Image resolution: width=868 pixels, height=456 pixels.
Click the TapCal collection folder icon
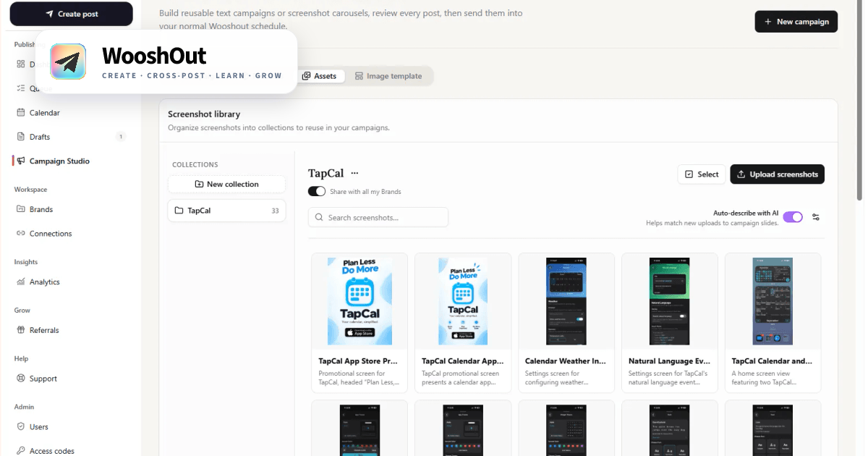click(179, 211)
